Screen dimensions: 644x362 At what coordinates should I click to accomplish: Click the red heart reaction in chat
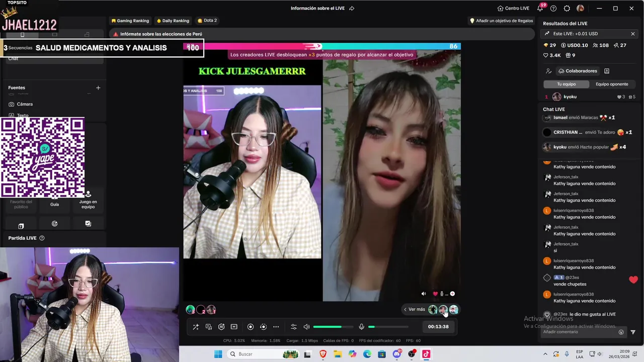(633, 280)
